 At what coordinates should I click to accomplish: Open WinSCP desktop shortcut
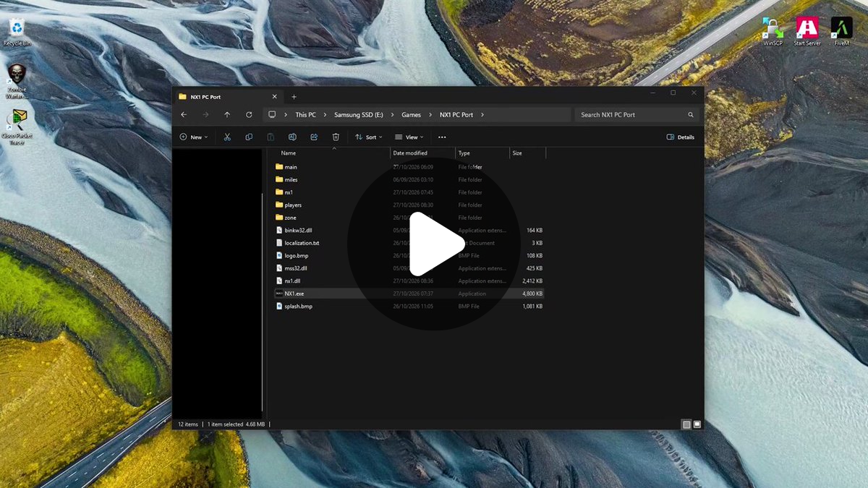point(773,31)
